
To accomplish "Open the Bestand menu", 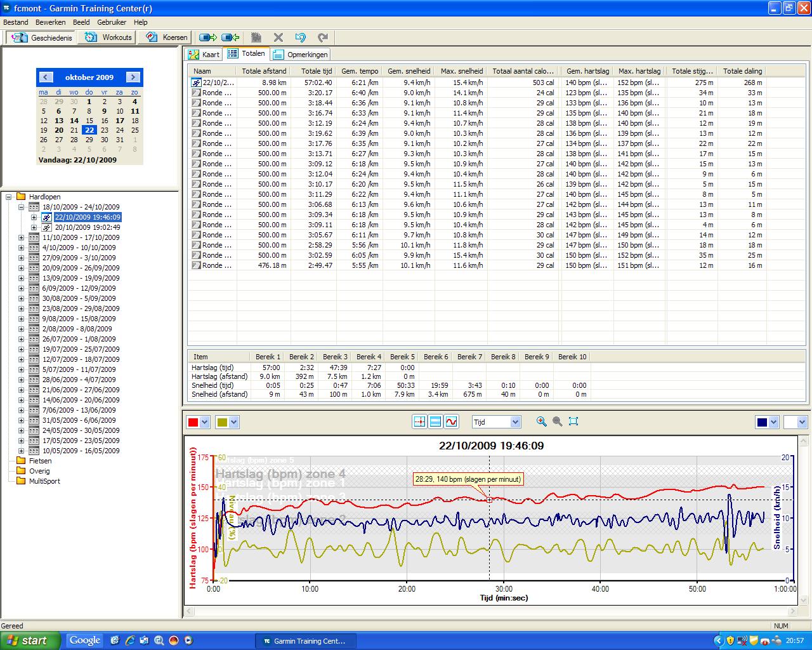I will [x=16, y=22].
